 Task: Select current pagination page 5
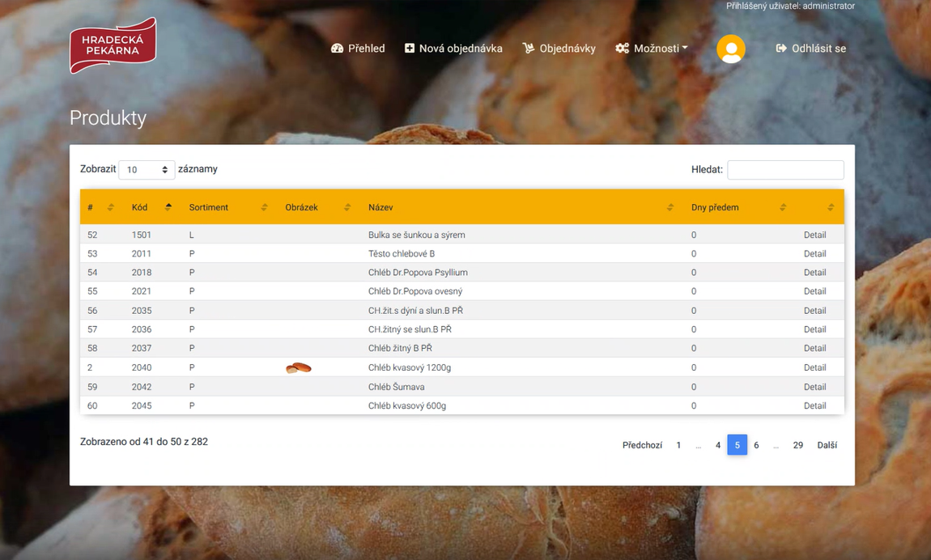tap(737, 445)
